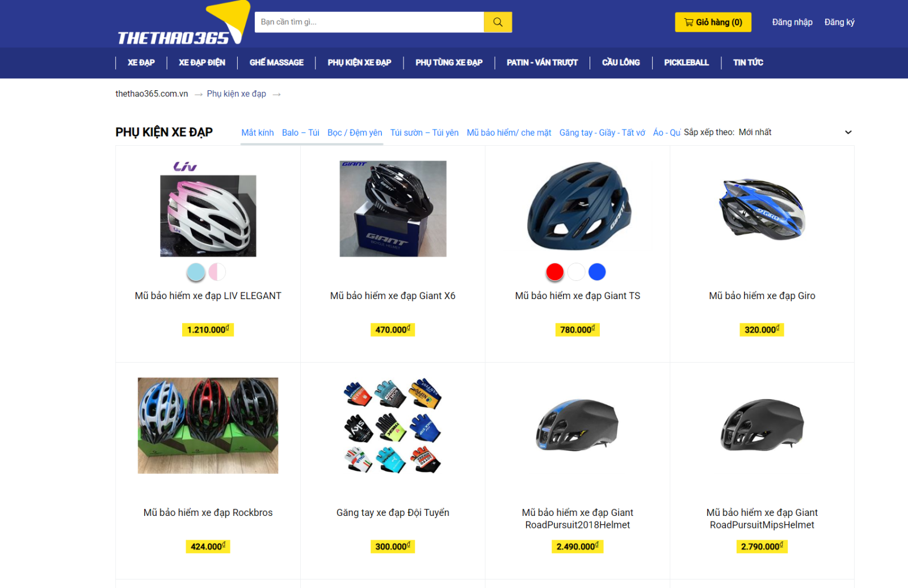
Task: Open the PHỤ TÙNG XE ĐẠP menu
Action: point(449,62)
